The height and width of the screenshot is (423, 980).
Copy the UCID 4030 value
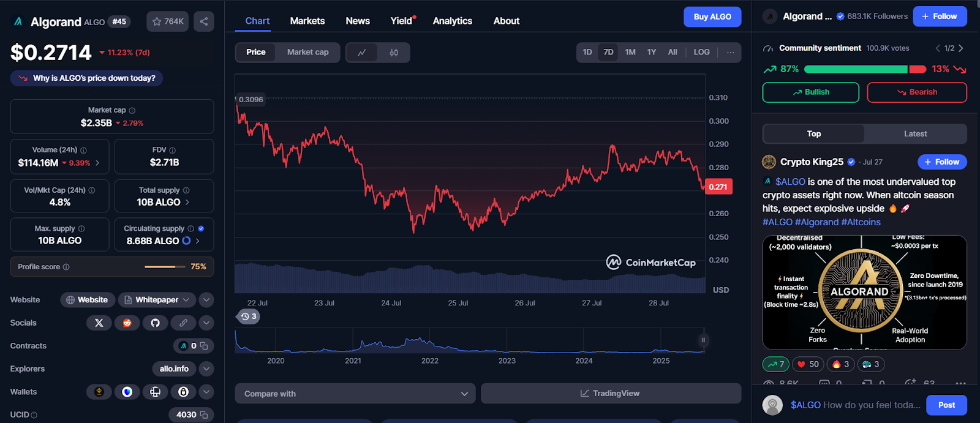click(x=204, y=415)
